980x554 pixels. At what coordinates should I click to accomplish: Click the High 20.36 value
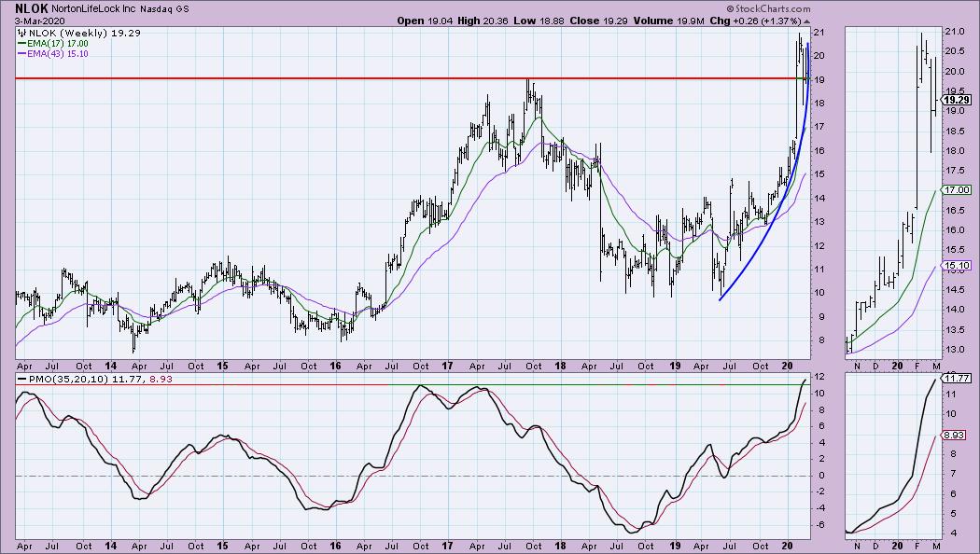pos(483,21)
